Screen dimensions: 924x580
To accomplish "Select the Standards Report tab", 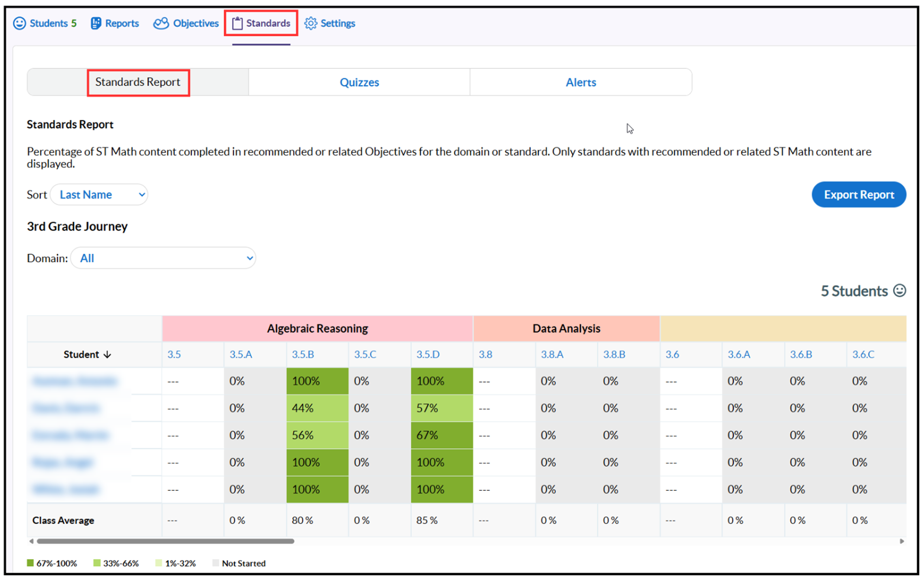I will pyautogui.click(x=138, y=82).
